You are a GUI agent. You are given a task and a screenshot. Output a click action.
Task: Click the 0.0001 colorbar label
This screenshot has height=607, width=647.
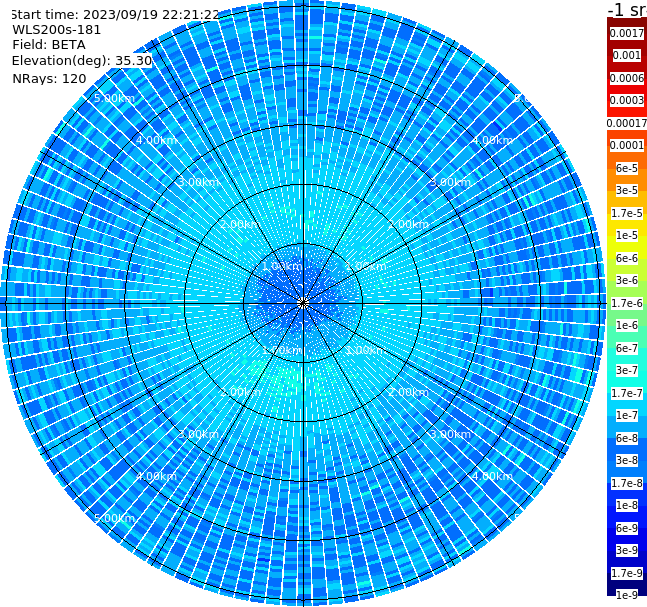point(627,145)
